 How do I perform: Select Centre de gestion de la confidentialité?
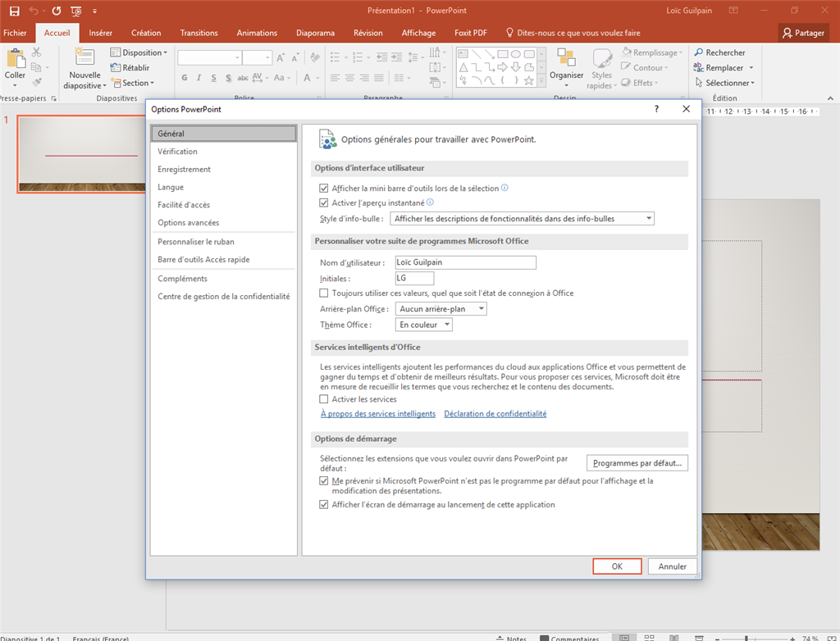[x=223, y=296]
